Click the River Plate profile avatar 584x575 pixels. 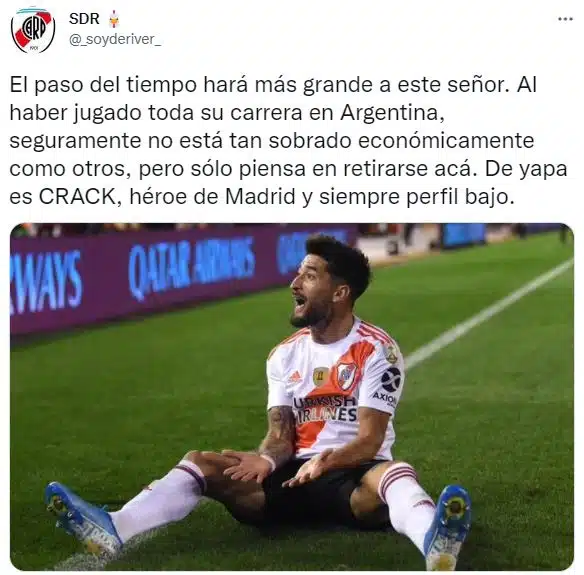(33, 31)
